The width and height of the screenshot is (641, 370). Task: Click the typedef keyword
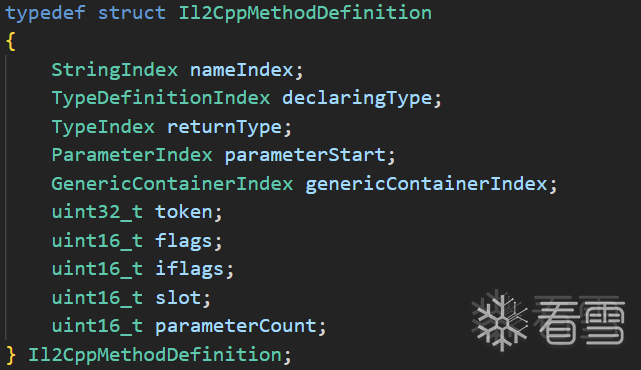[45, 13]
